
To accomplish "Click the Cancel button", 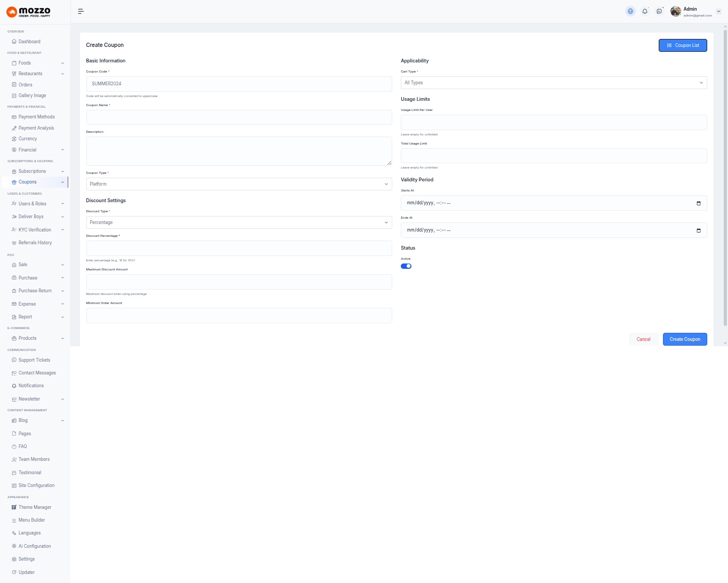I will (643, 339).
